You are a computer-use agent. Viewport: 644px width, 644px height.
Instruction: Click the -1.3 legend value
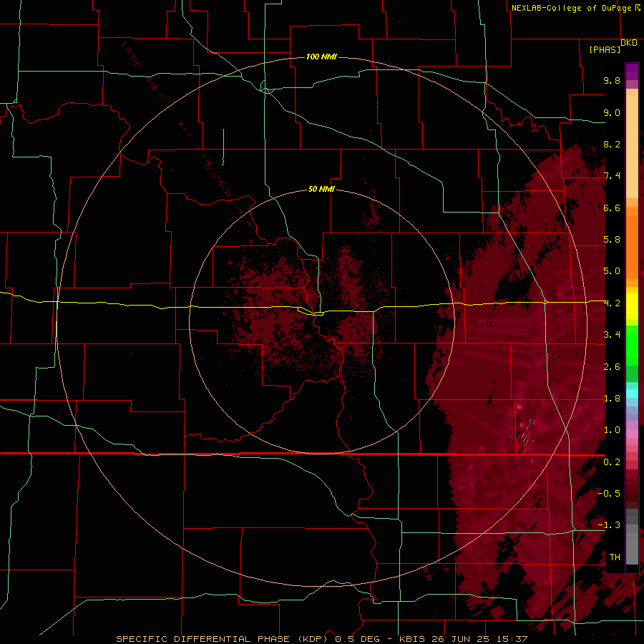pos(609,525)
